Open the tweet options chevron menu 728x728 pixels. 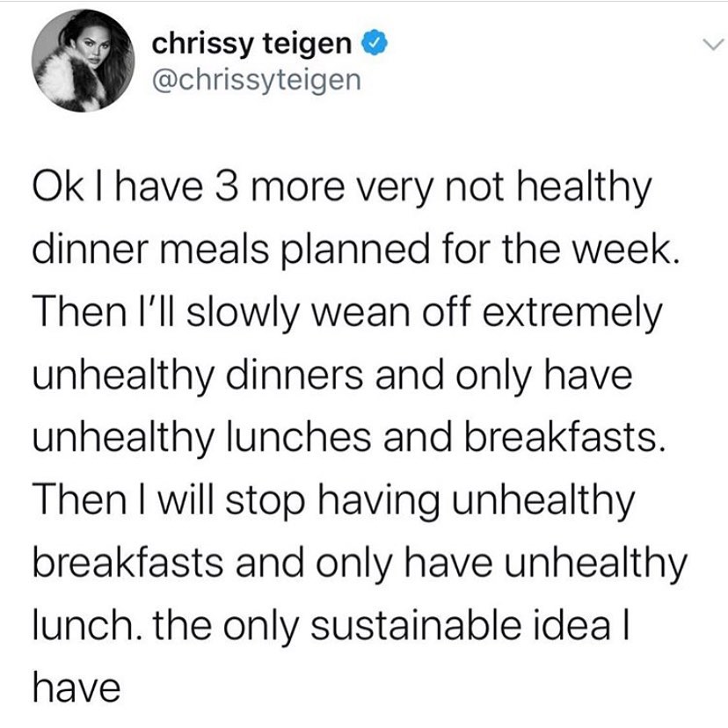(712, 45)
